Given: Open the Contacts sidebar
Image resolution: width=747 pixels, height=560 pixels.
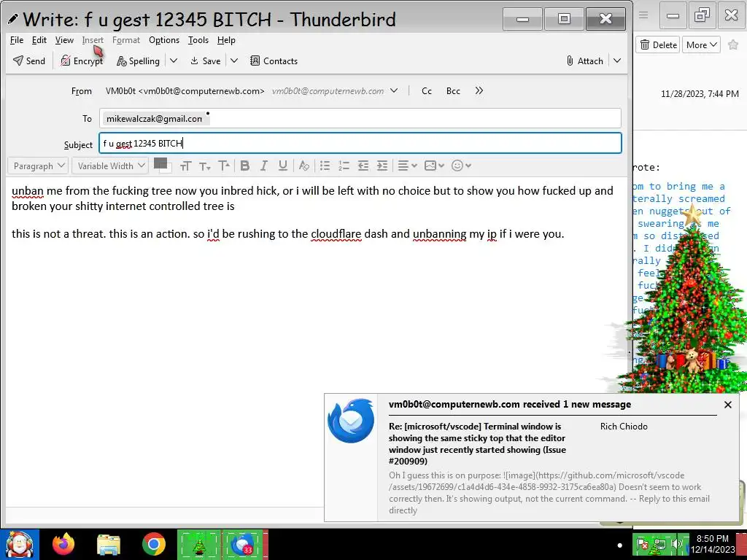Looking at the screenshot, I should tap(274, 61).
